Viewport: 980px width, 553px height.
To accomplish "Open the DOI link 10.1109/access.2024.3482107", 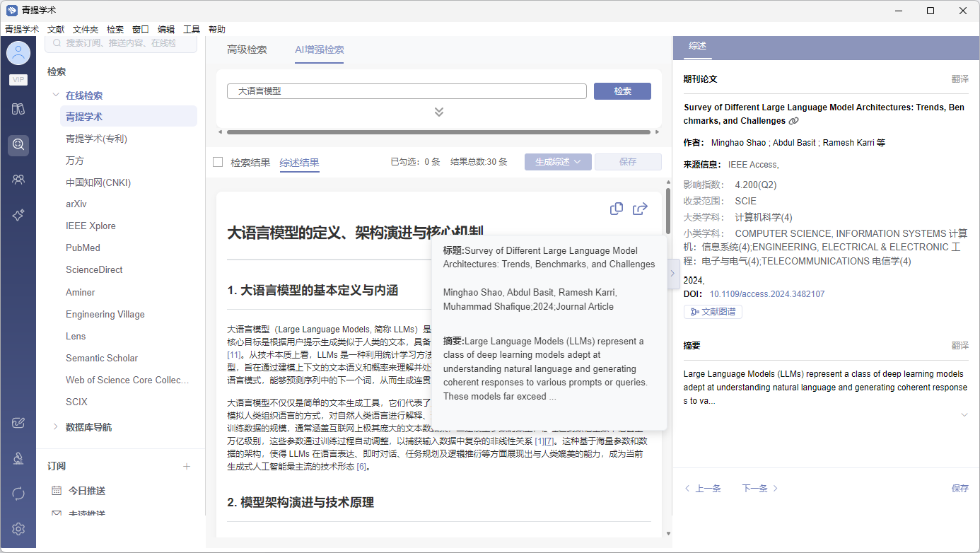I will tap(767, 294).
